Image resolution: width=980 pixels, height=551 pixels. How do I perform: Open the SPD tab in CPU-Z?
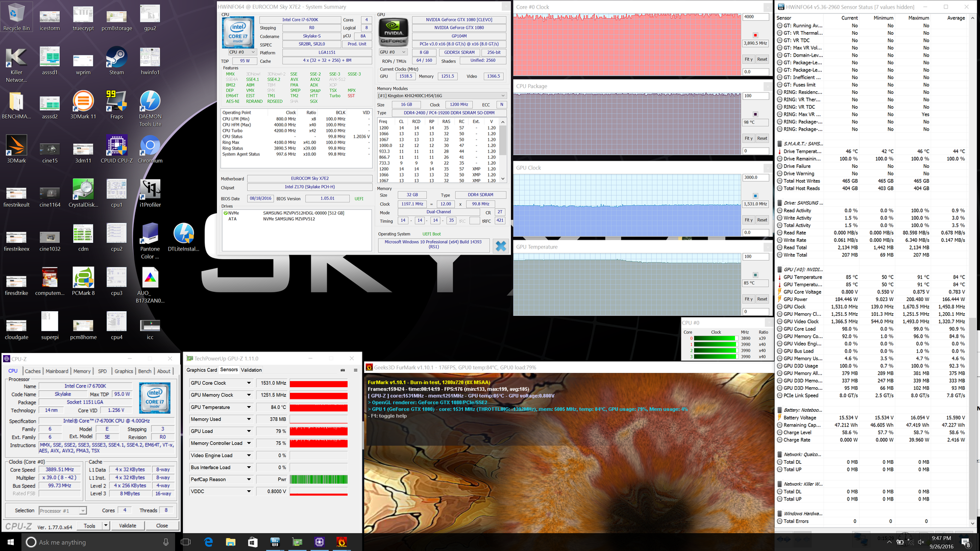102,371
